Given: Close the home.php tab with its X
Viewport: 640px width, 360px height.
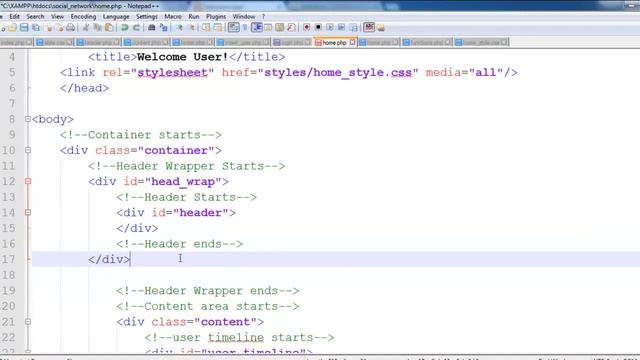Looking at the screenshot, I should tap(352, 42).
